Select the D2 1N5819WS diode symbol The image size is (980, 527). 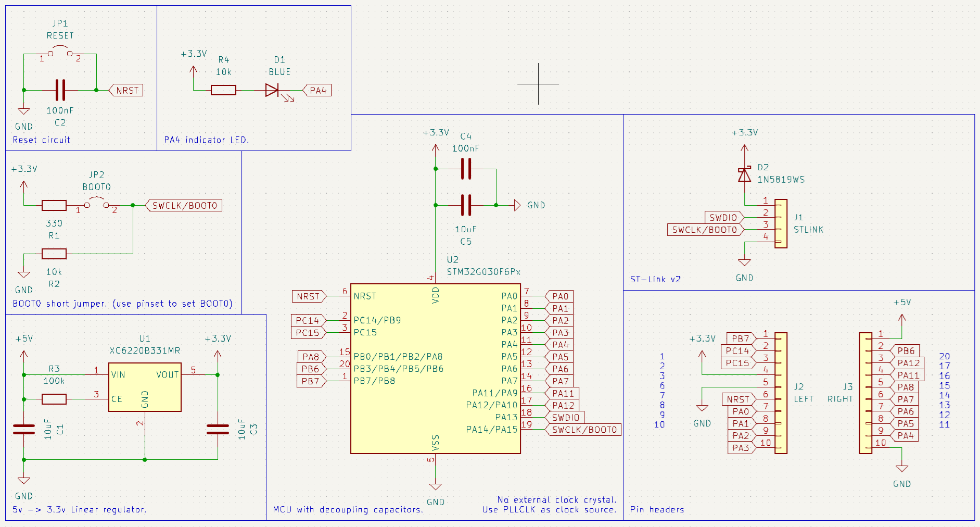[745, 175]
